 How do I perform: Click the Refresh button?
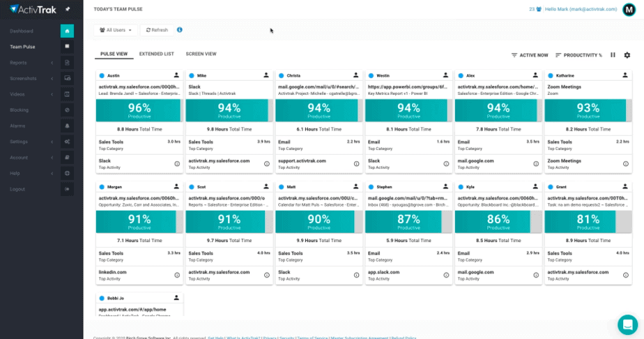[155, 30]
